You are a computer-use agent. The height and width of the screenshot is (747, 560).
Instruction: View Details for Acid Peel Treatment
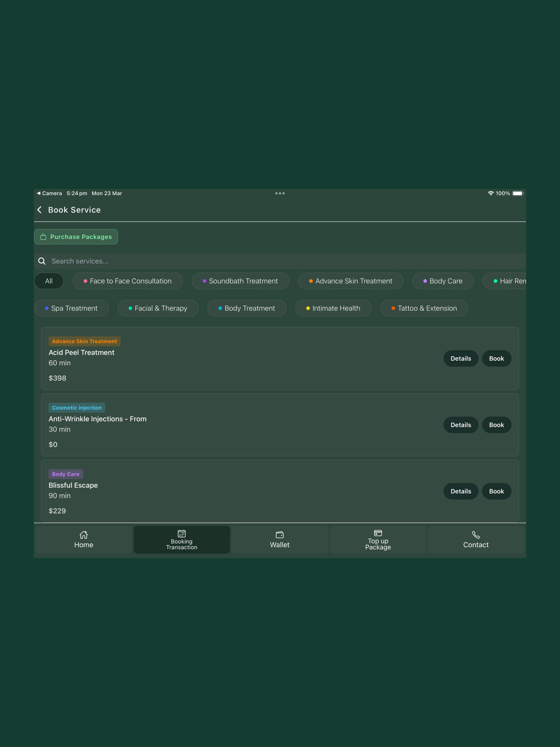click(x=461, y=359)
